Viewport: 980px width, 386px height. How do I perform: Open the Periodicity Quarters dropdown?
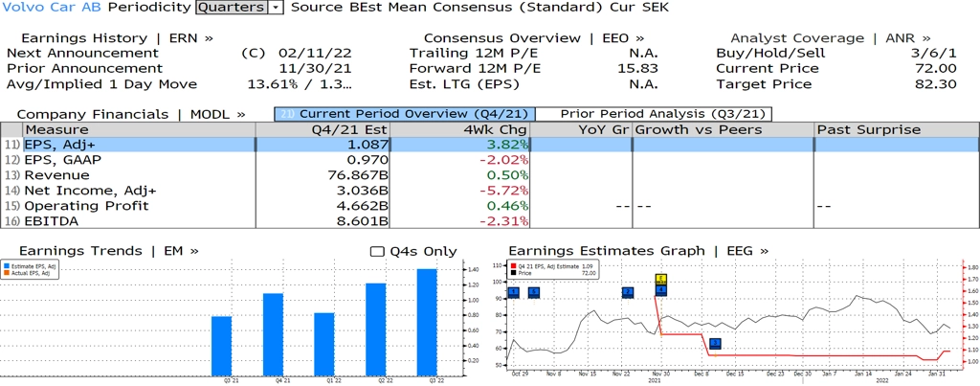239,8
